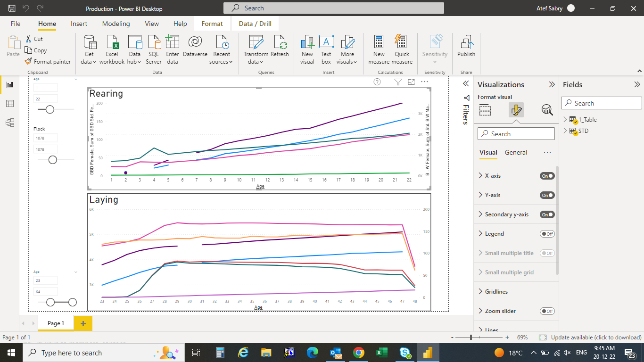644x362 pixels.
Task: Expand the STD table fields
Action: 565,131
